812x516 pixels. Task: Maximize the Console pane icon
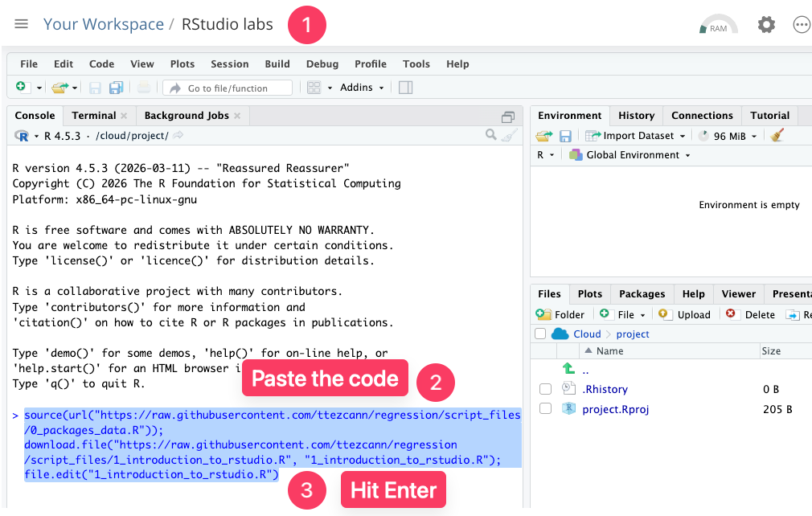[x=508, y=117]
